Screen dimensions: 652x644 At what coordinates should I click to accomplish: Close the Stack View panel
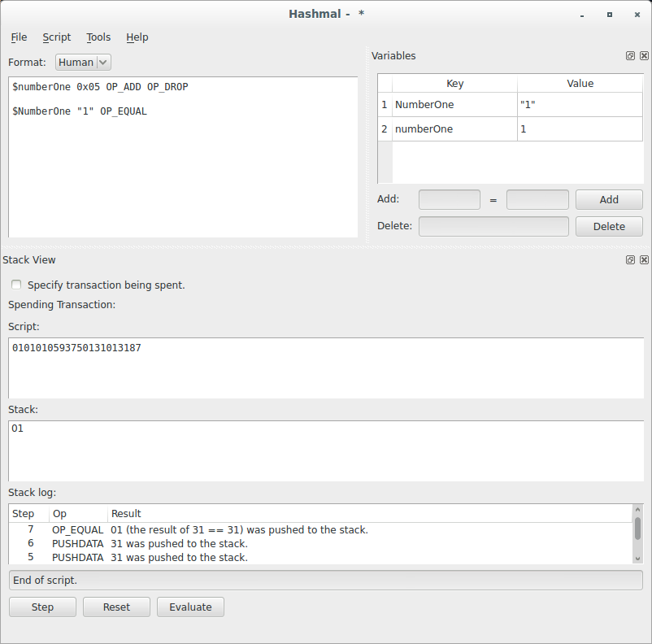tap(644, 259)
